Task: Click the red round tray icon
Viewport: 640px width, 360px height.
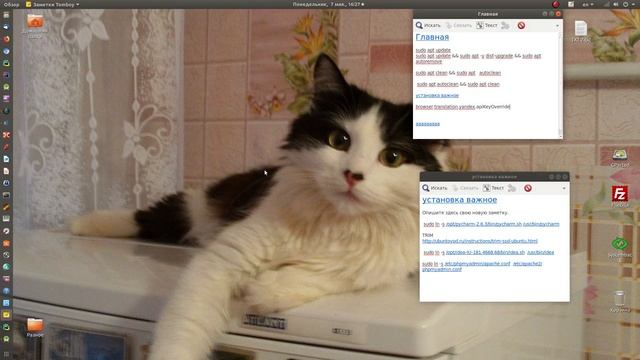Action: [x=556, y=4]
